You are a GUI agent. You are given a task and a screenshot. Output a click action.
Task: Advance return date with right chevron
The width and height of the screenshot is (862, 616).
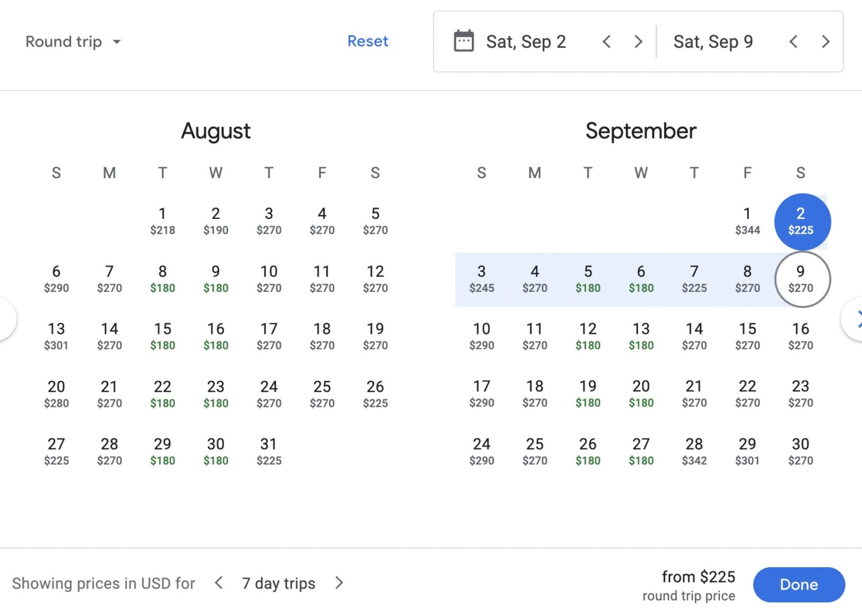pyautogui.click(x=826, y=41)
